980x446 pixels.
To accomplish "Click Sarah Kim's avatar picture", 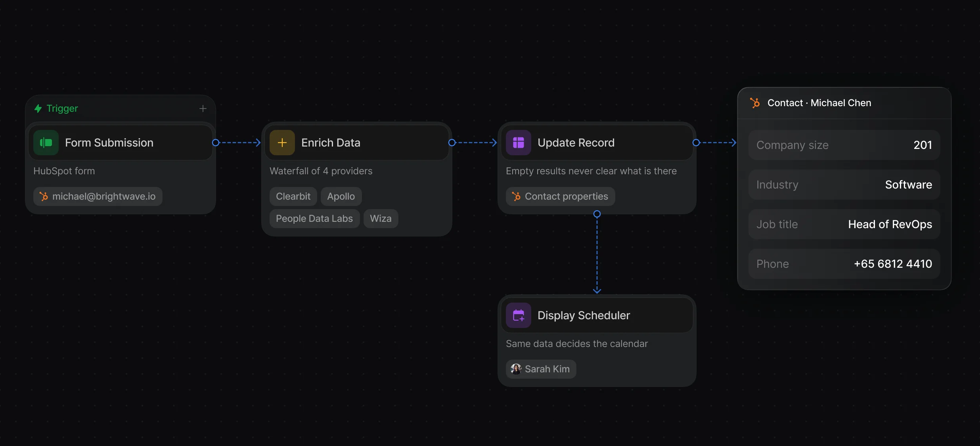I will click(516, 369).
